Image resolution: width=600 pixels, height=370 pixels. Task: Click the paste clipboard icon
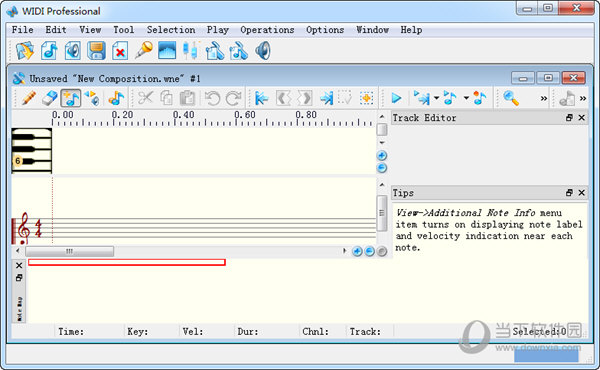point(187,98)
